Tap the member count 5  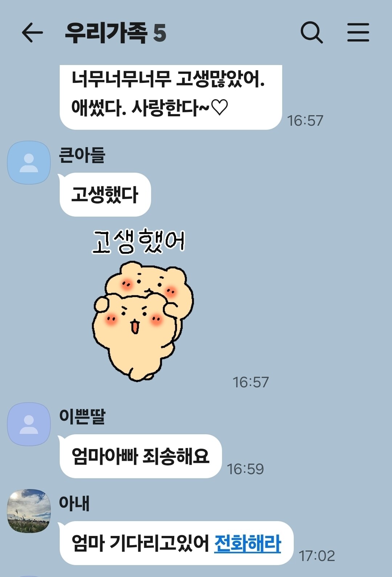[160, 33]
